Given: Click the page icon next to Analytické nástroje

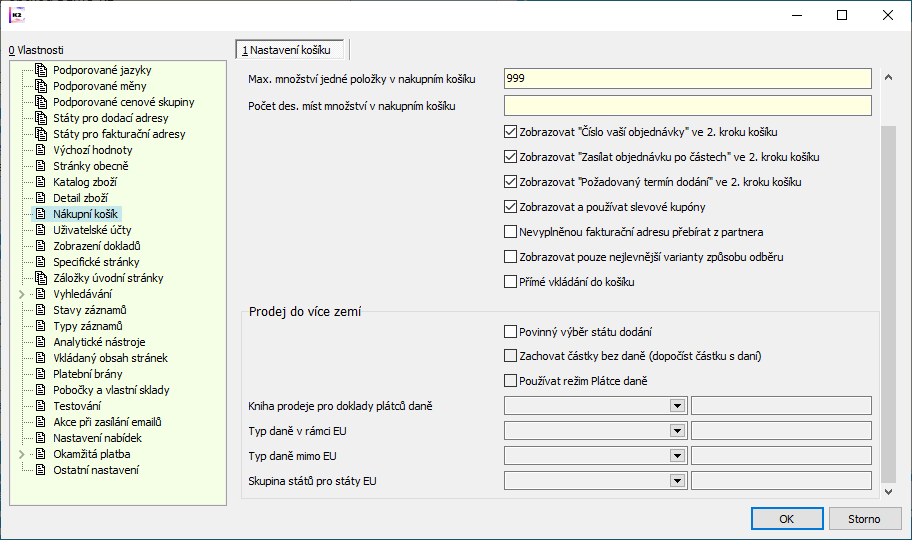Looking at the screenshot, I should click(41, 342).
